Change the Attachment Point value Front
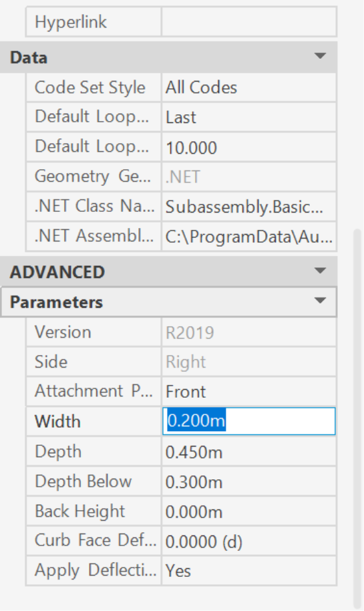Screen dimensions: 364x611 coord(248,392)
